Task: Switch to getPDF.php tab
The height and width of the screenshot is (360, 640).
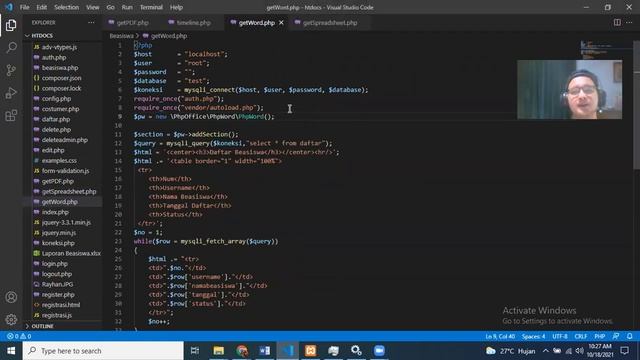Action: (x=133, y=23)
